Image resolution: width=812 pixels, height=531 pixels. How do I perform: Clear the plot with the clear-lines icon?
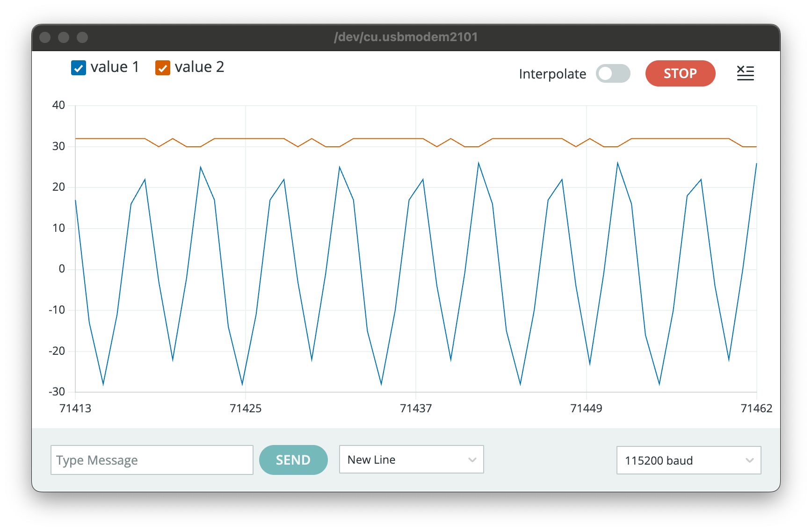[745, 73]
